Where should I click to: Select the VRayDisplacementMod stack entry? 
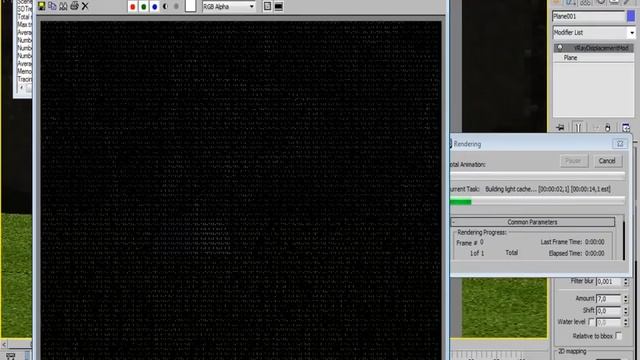[594, 48]
